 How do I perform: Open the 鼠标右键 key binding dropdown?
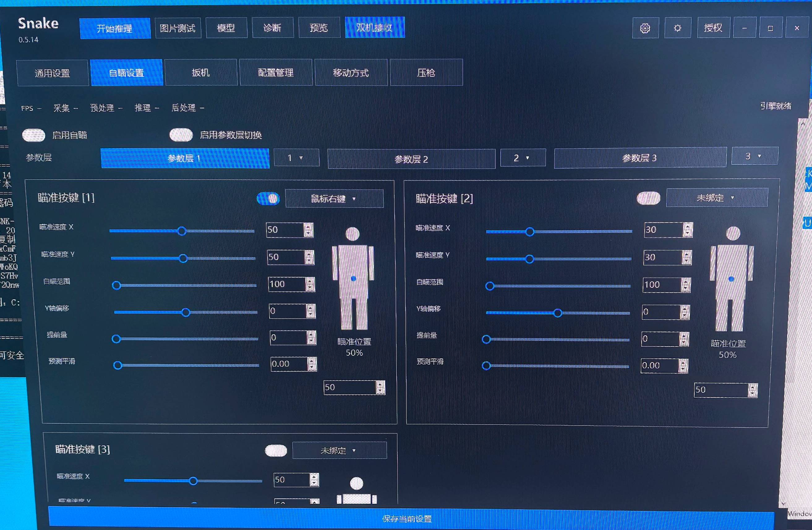[334, 198]
